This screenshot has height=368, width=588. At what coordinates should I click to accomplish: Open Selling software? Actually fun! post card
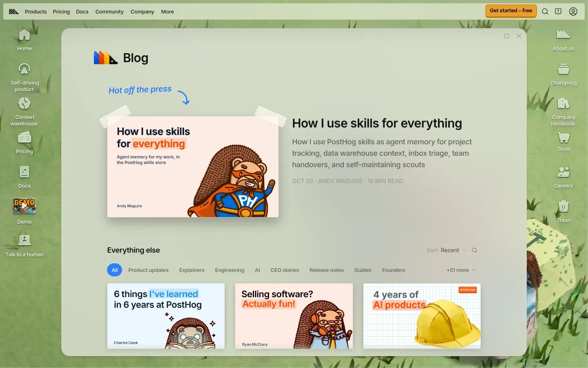(294, 316)
